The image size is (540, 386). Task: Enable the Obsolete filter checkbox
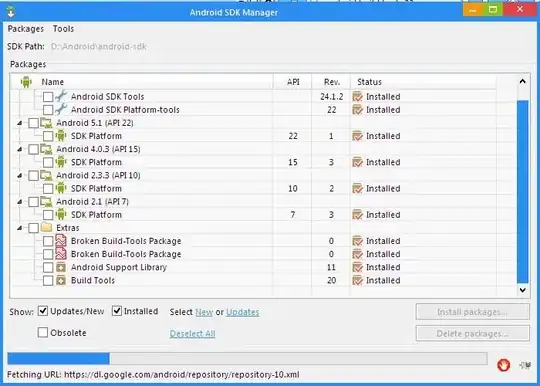[x=43, y=333]
